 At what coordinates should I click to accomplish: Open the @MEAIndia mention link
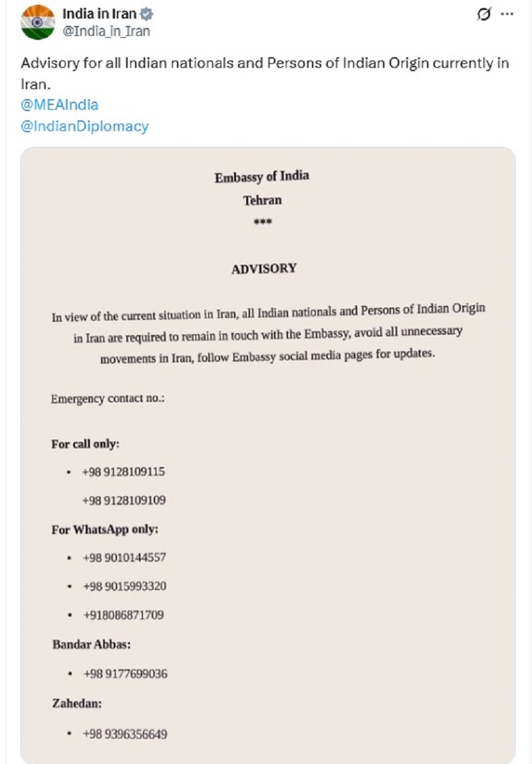[x=59, y=104]
